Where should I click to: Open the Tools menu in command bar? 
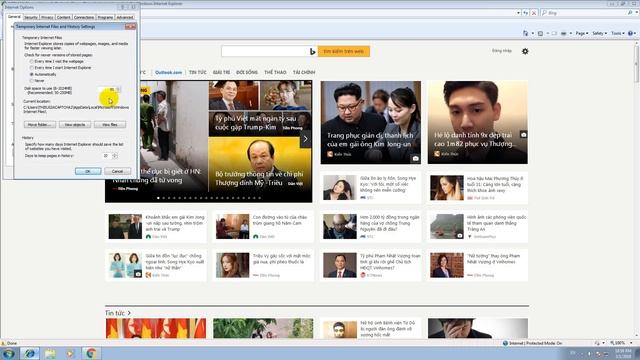pyautogui.click(x=618, y=33)
